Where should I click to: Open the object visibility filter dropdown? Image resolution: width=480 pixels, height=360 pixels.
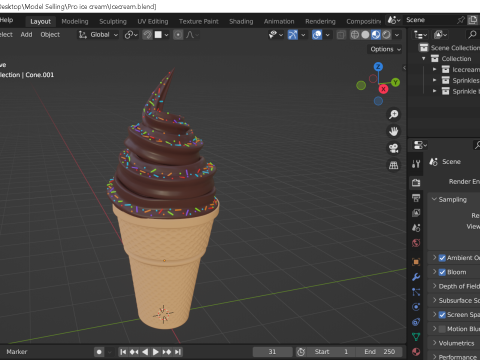coord(276,35)
